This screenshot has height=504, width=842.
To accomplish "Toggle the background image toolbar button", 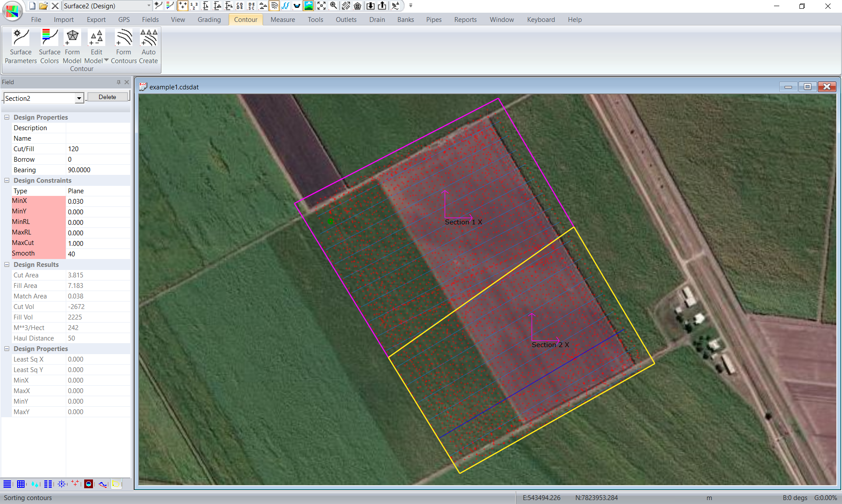I will point(309,6).
